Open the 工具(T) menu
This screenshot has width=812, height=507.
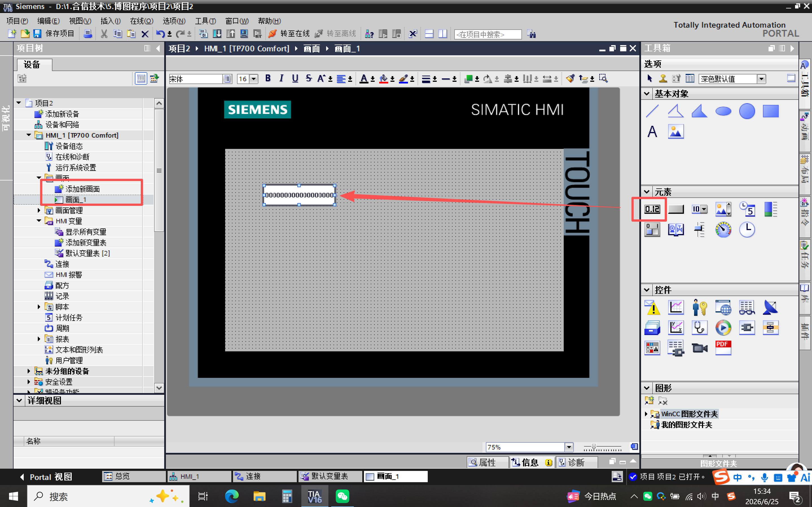click(206, 21)
